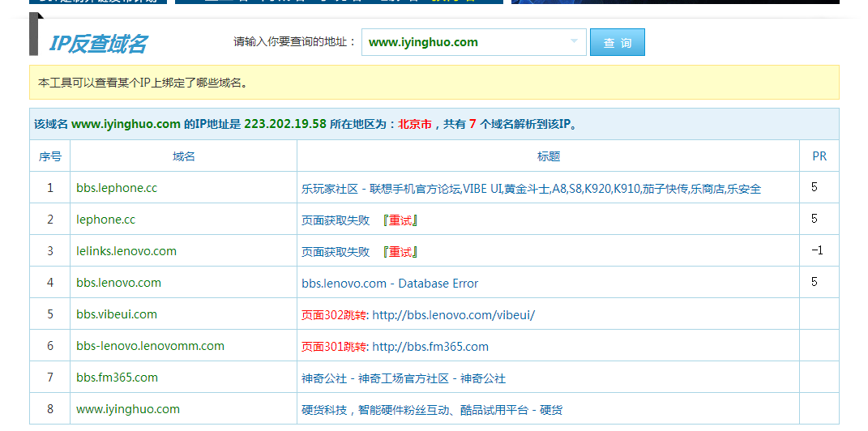
Task: Open the lephone.cc domain link
Action: pos(105,220)
